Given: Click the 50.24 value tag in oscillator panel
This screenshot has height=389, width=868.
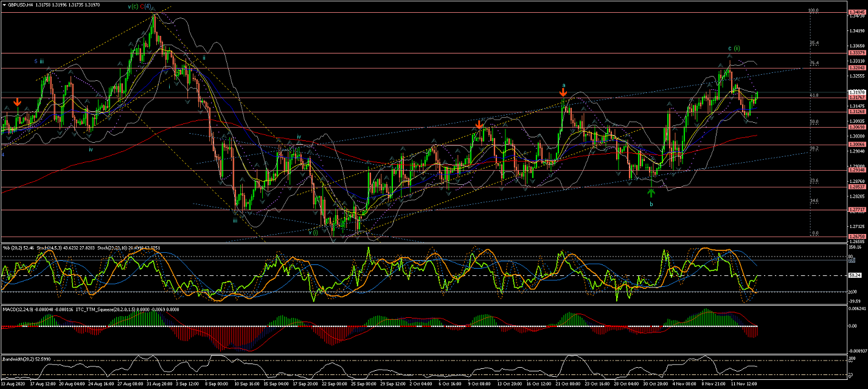Looking at the screenshot, I should tap(855, 275).
